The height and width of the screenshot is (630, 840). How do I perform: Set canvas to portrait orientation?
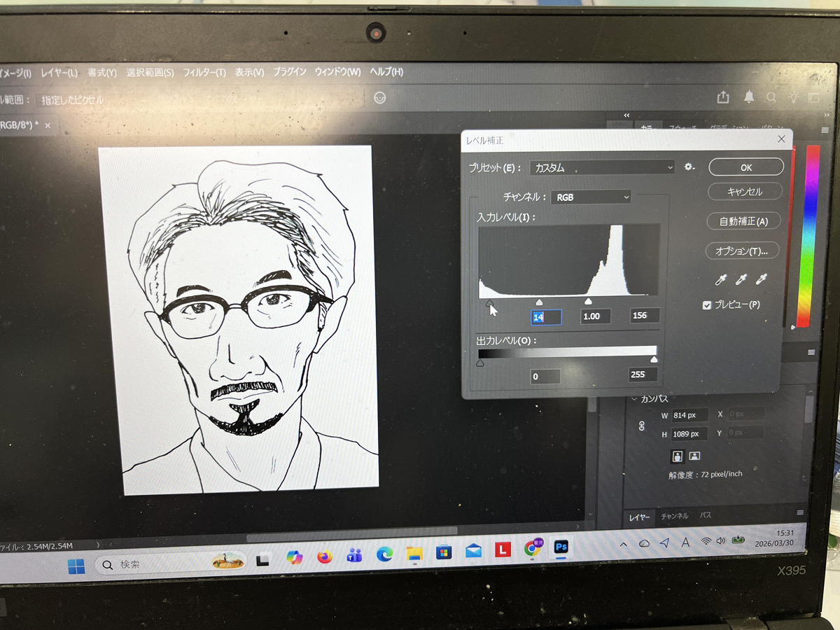[678, 456]
